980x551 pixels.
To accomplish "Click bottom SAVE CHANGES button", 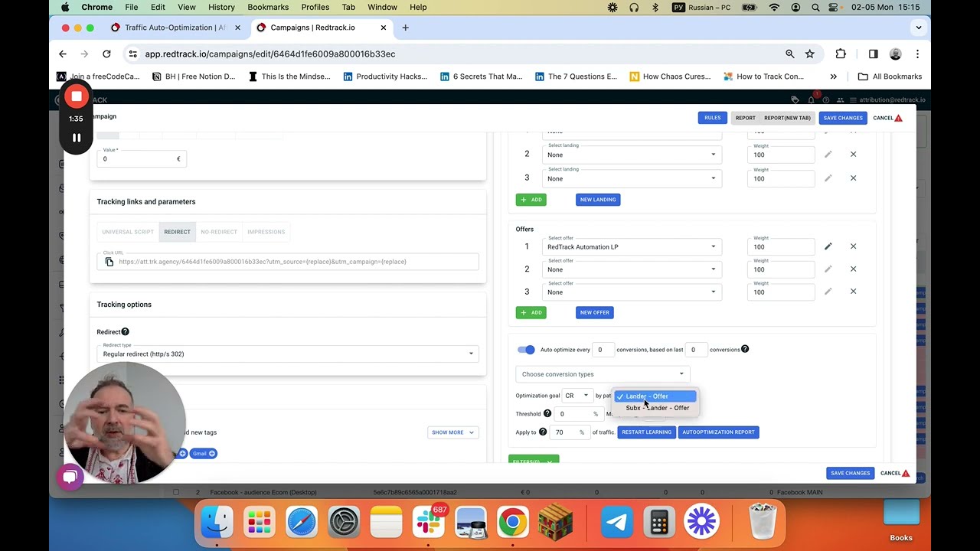I will (850, 473).
